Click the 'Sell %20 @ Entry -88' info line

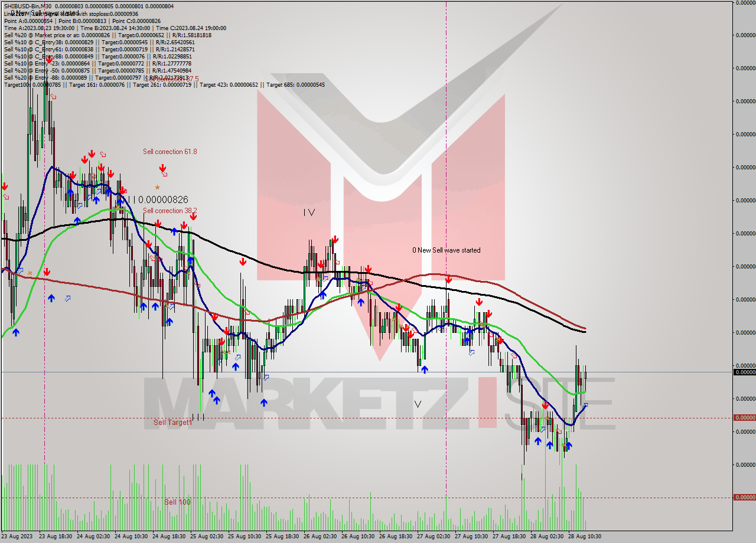(96, 77)
